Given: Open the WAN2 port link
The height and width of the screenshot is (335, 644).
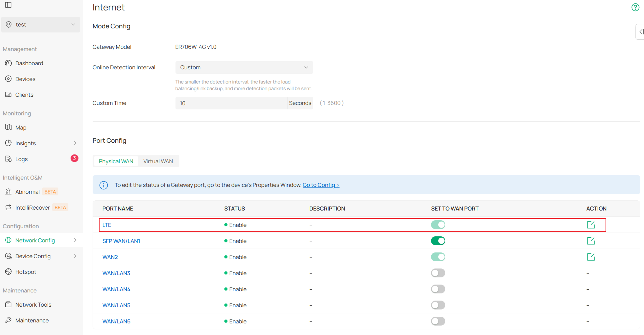Looking at the screenshot, I should [110, 257].
